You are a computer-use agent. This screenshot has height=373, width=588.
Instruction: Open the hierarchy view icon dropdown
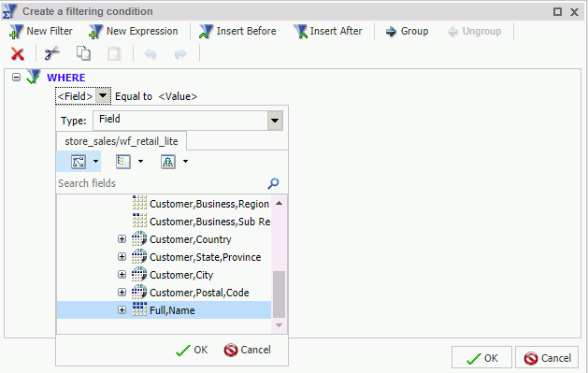185,162
